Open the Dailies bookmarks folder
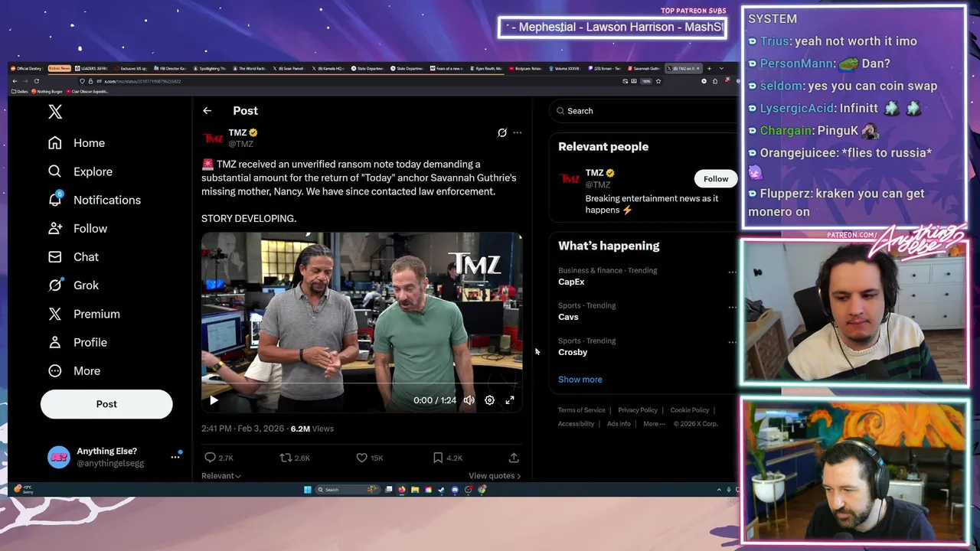This screenshot has width=980, height=551. [21, 92]
